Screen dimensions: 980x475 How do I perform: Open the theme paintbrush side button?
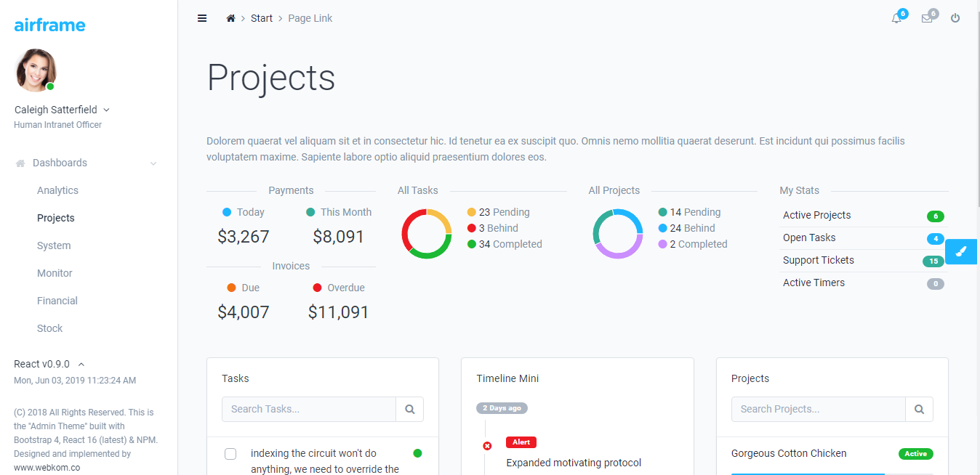tap(961, 251)
